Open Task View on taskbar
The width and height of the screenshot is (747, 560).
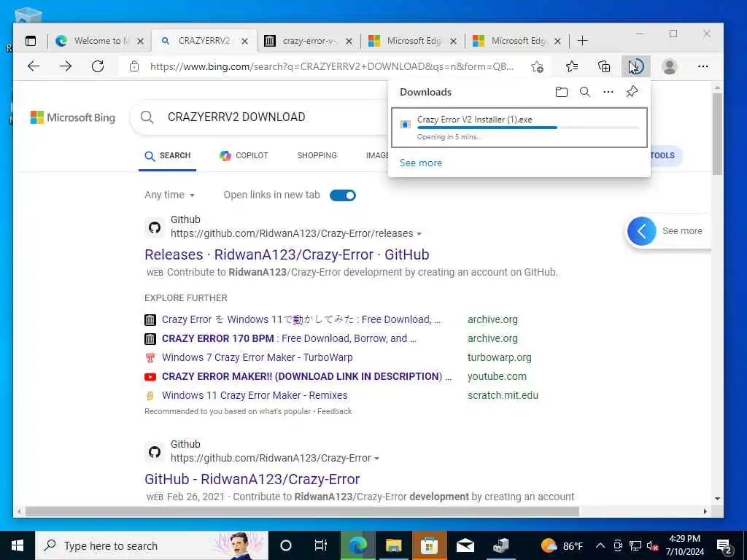(321, 545)
